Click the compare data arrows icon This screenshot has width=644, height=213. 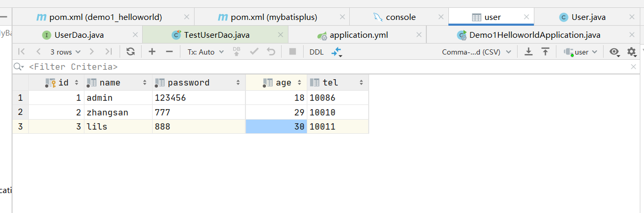pyautogui.click(x=336, y=52)
